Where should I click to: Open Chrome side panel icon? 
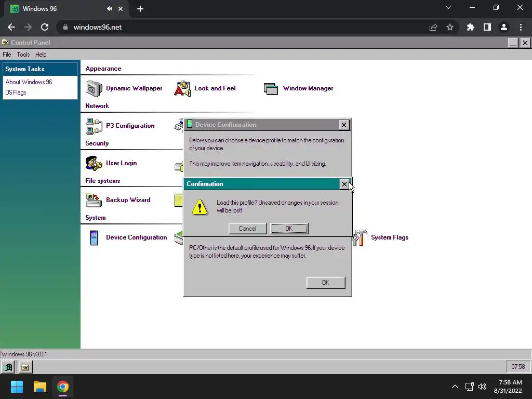(487, 27)
